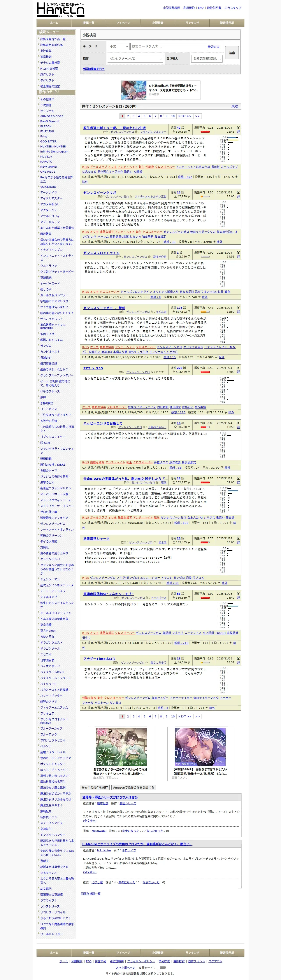Go to page 2 in top pagination
281x980 pixels.
coord(128,116)
